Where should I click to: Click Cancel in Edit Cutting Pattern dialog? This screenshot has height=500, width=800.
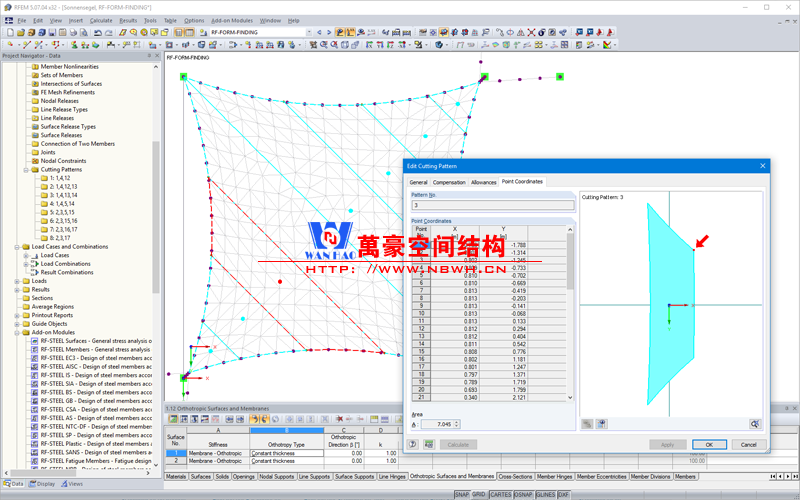click(748, 444)
